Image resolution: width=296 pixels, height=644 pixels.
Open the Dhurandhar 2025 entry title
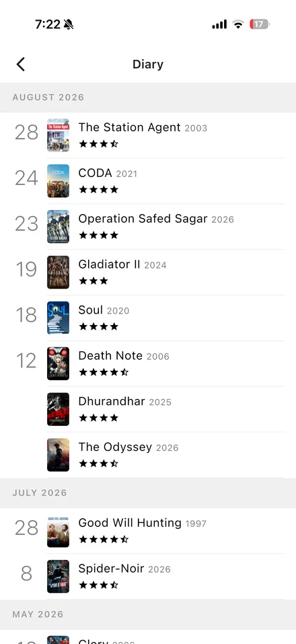click(x=125, y=401)
